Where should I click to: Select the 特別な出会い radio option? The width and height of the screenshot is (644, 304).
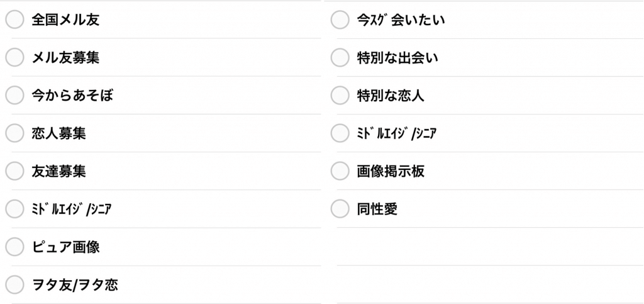point(340,57)
